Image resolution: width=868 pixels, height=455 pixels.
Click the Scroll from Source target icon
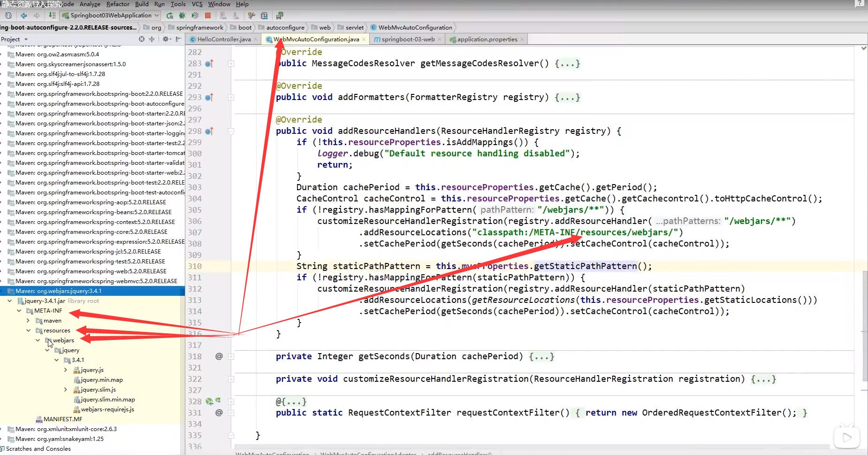coord(142,39)
